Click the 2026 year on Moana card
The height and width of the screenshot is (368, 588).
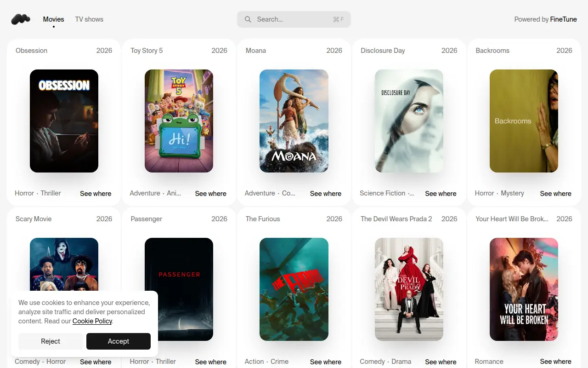(334, 51)
